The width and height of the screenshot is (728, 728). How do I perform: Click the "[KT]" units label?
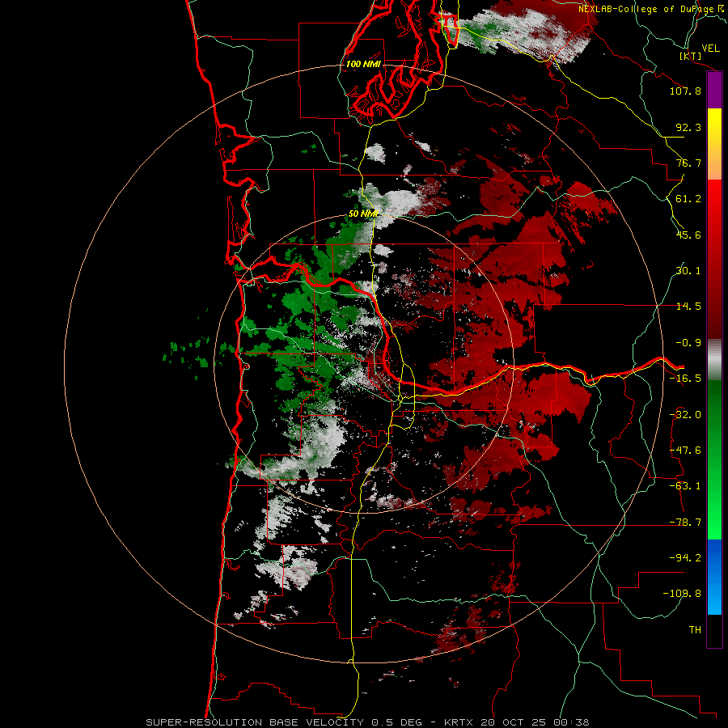coord(690,56)
